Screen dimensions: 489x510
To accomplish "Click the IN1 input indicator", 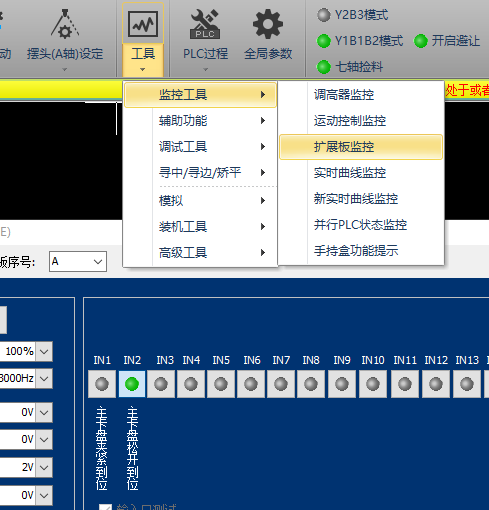I will click(x=102, y=384).
